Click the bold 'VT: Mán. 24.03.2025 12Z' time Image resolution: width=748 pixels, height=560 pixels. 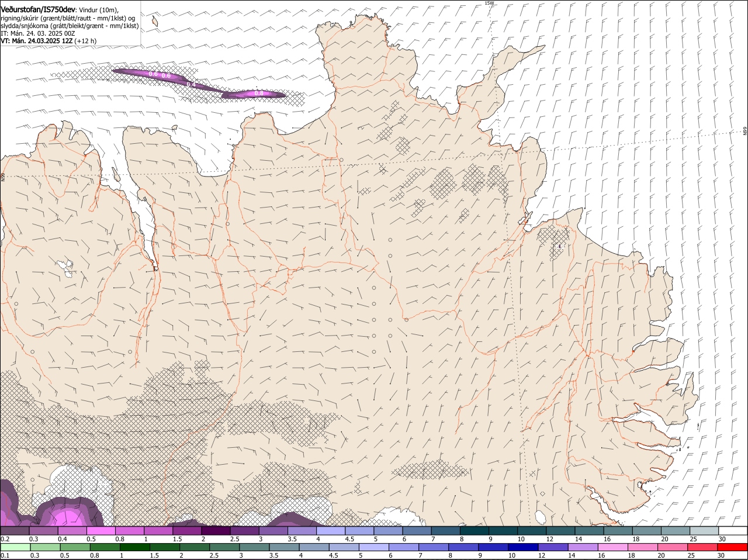point(37,41)
